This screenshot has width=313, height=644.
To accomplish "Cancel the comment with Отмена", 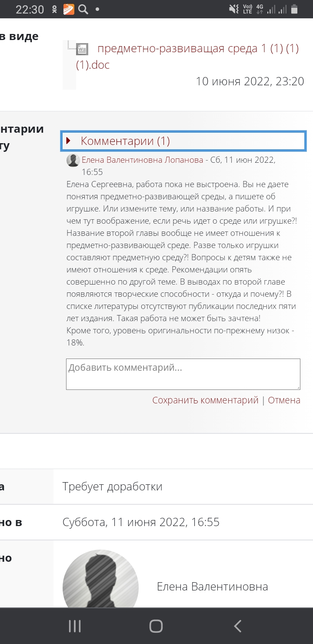I will 284,400.
